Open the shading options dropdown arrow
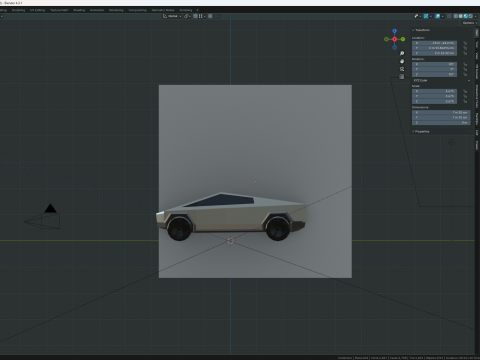This screenshot has width=480, height=360. point(476,16)
